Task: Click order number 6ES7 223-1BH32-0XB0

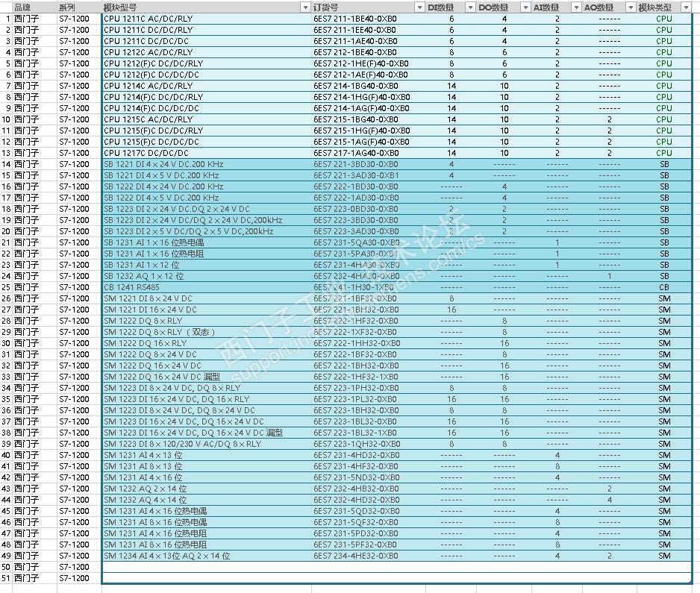Action: 356,410
